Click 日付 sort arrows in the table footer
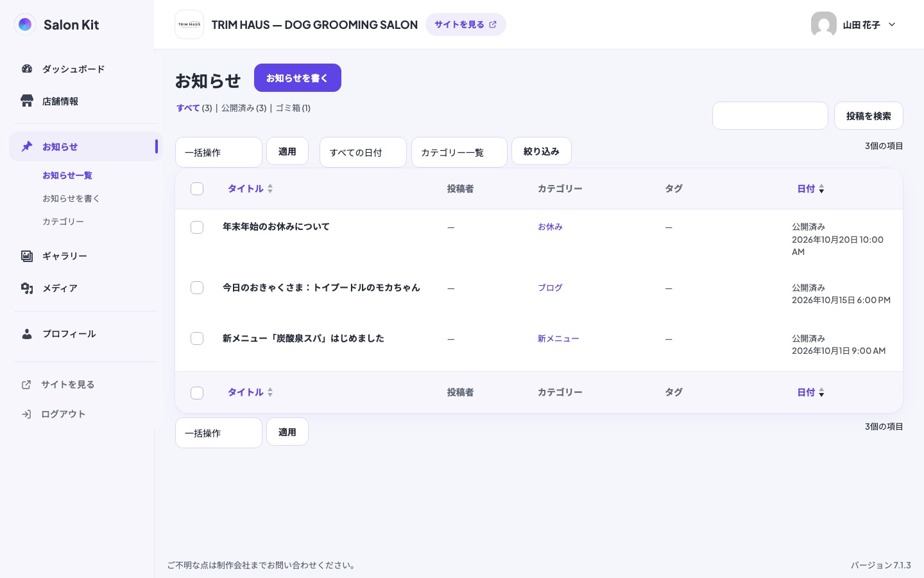Image resolution: width=924 pixels, height=578 pixels. coord(821,392)
